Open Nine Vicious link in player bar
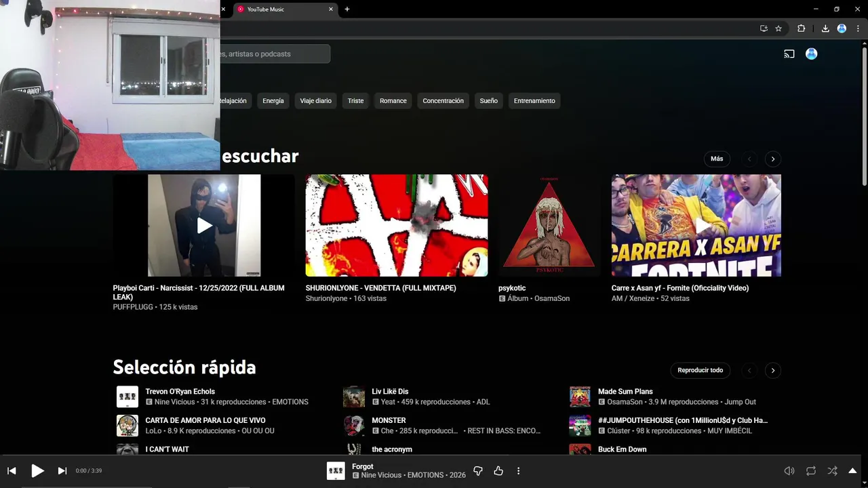 (x=381, y=475)
